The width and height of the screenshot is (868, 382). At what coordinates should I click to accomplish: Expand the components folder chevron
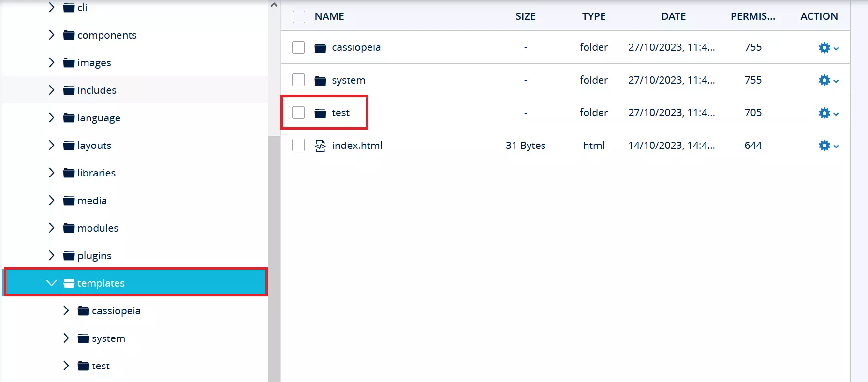pyautogui.click(x=52, y=35)
